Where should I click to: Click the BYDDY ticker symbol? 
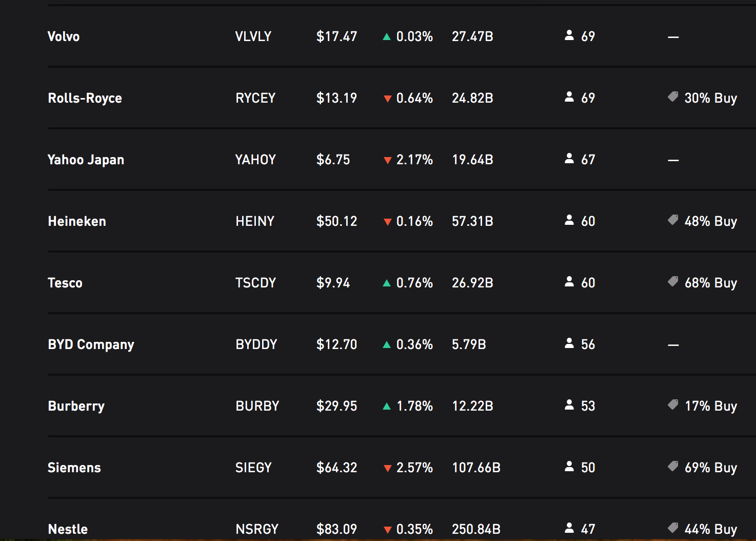tap(256, 344)
